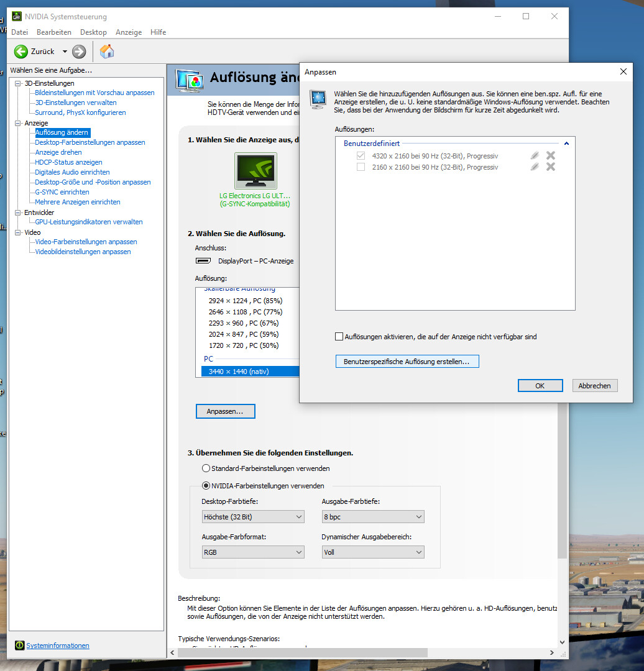Click the Abbrechen button
Screen dimensions: 644x671
click(x=595, y=386)
